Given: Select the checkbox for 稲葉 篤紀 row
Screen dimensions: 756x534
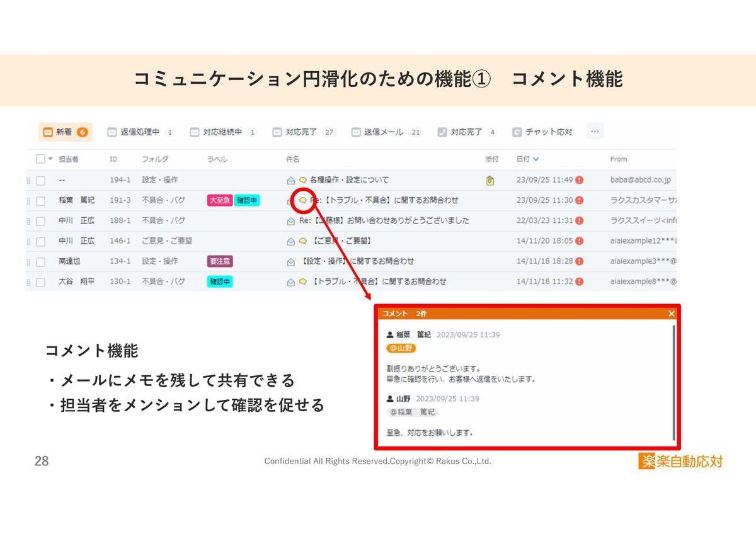Looking at the screenshot, I should pyautogui.click(x=40, y=201).
